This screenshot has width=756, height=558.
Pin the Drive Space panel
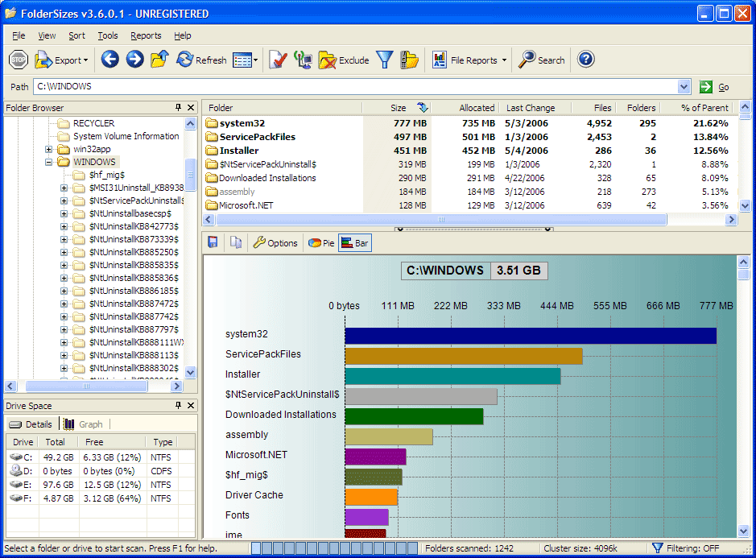click(179, 405)
